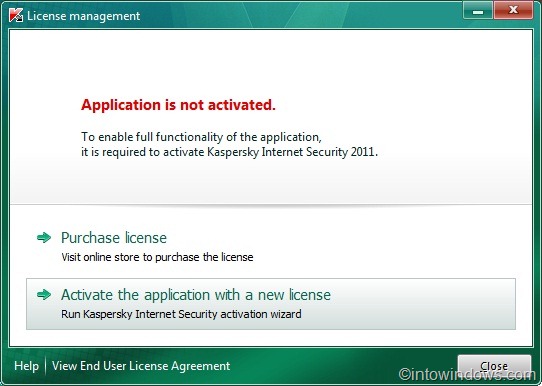Open the Purchase license option
The width and height of the screenshot is (542, 386).
point(114,238)
